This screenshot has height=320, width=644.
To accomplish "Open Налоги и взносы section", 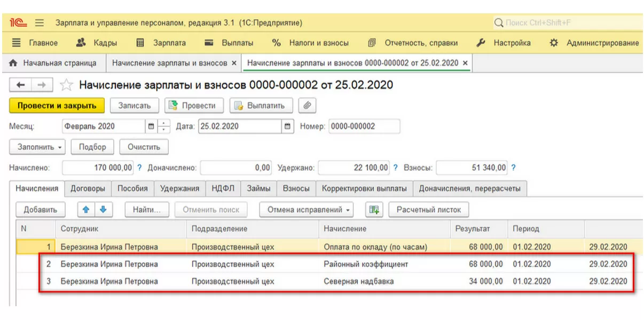I will coord(310,43).
